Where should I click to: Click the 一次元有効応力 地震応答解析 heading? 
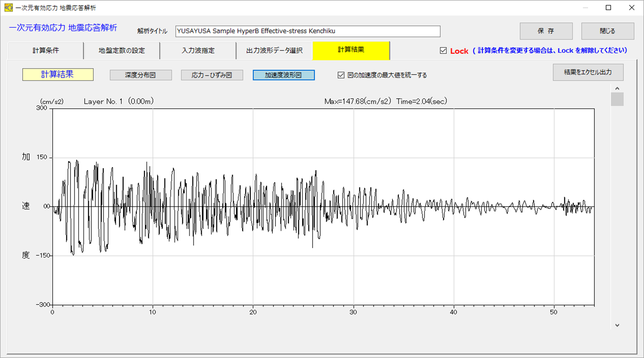click(63, 28)
